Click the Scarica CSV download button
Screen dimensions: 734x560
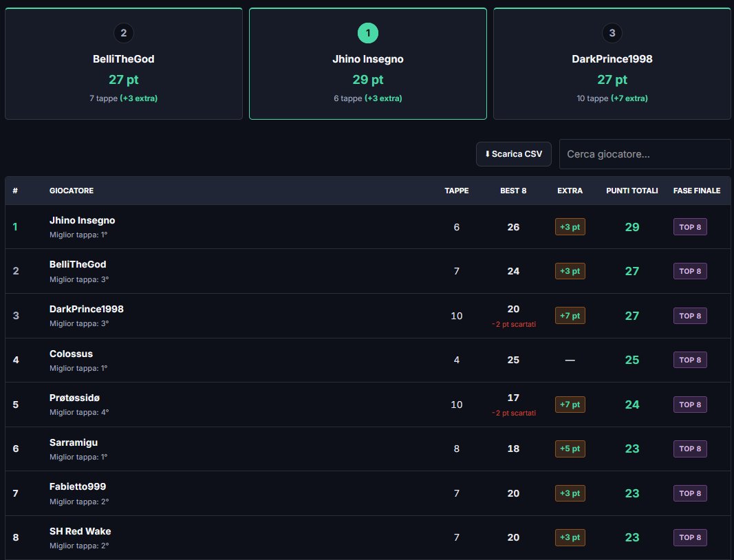click(513, 154)
